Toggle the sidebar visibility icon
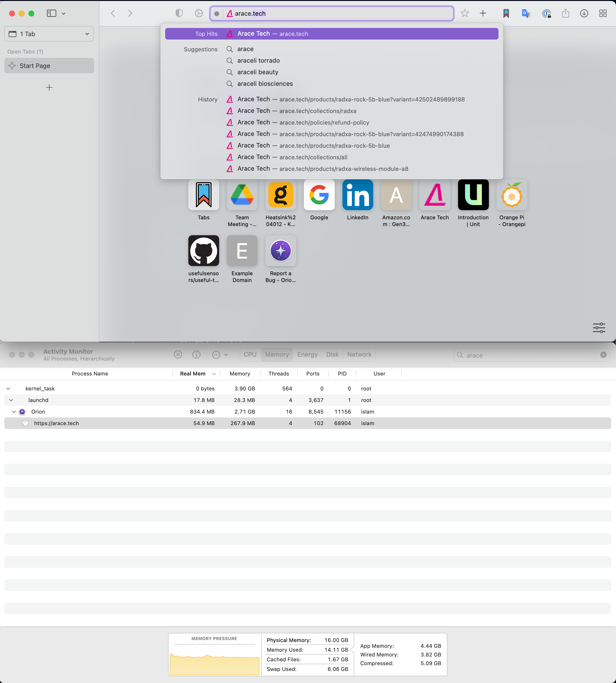Viewport: 616px width, 683px height. 52,13
